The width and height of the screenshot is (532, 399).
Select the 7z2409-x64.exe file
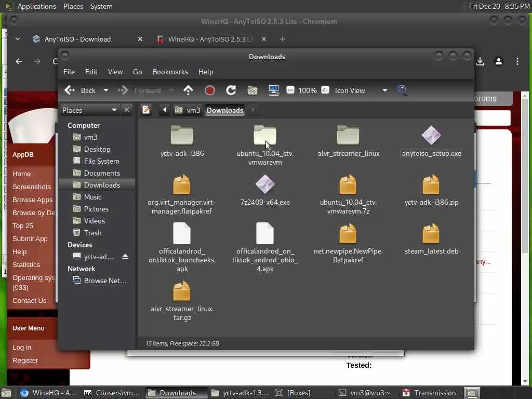click(x=265, y=190)
